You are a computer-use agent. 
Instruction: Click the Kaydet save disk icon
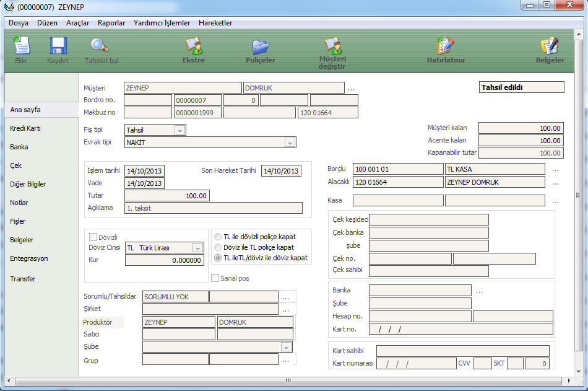(x=58, y=46)
